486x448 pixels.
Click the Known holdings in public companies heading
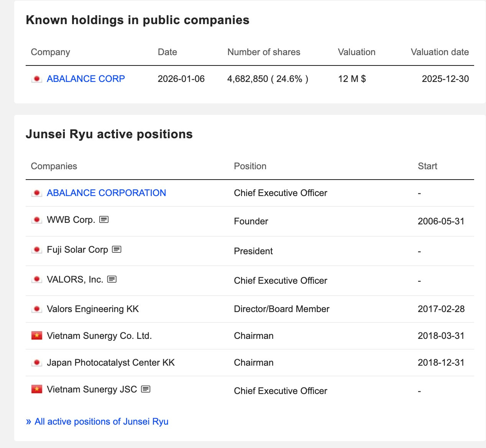138,20
